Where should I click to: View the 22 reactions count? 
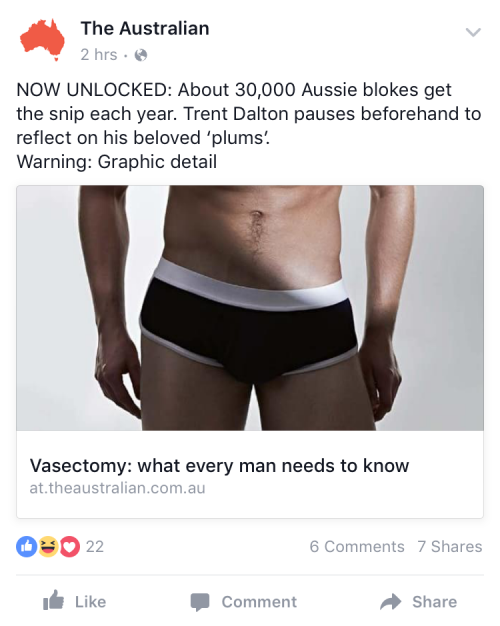[x=95, y=547]
